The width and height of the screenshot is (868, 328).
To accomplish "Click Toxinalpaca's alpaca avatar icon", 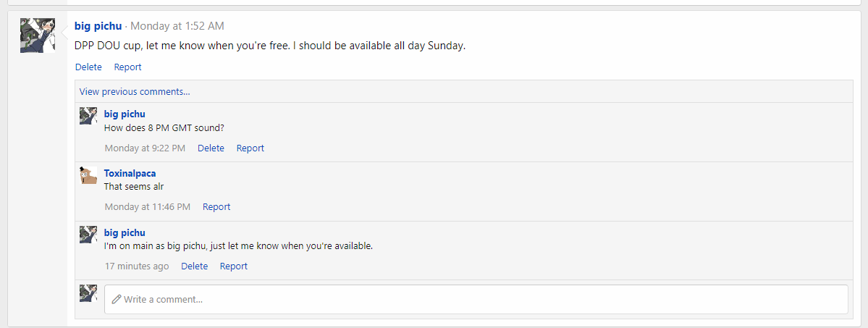I will [88, 175].
